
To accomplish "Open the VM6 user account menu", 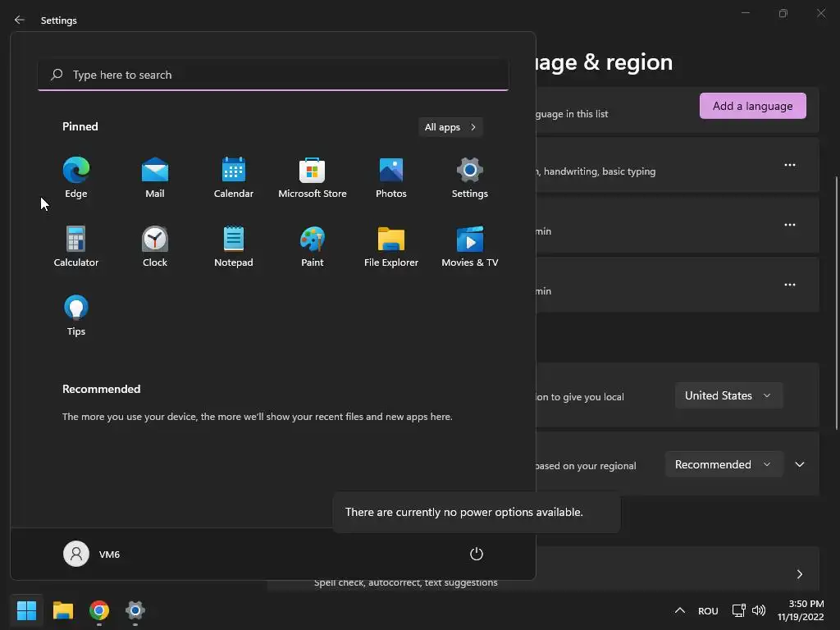I will pos(92,554).
